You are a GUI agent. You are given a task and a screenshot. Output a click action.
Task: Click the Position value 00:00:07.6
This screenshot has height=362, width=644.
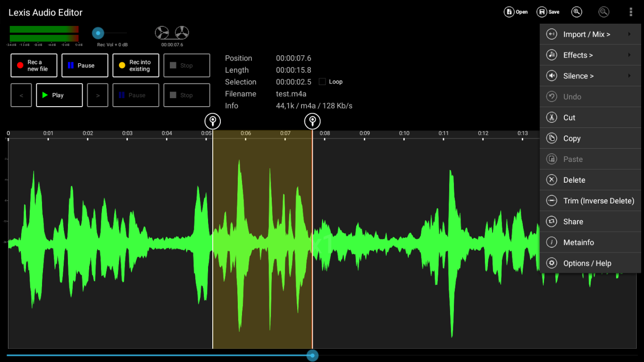click(x=293, y=59)
